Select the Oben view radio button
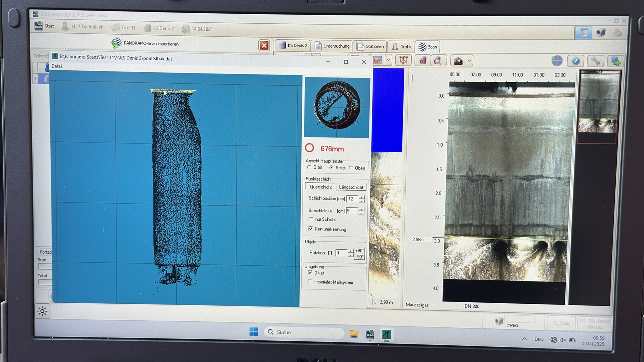 click(351, 168)
